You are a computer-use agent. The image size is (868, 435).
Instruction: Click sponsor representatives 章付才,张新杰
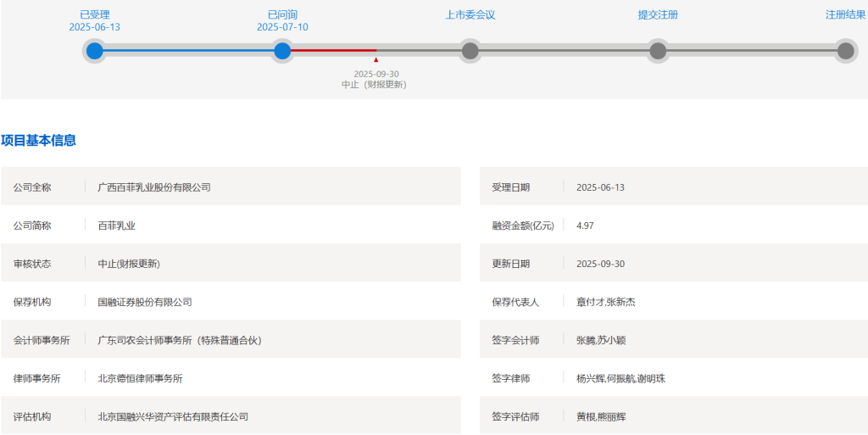tap(605, 302)
